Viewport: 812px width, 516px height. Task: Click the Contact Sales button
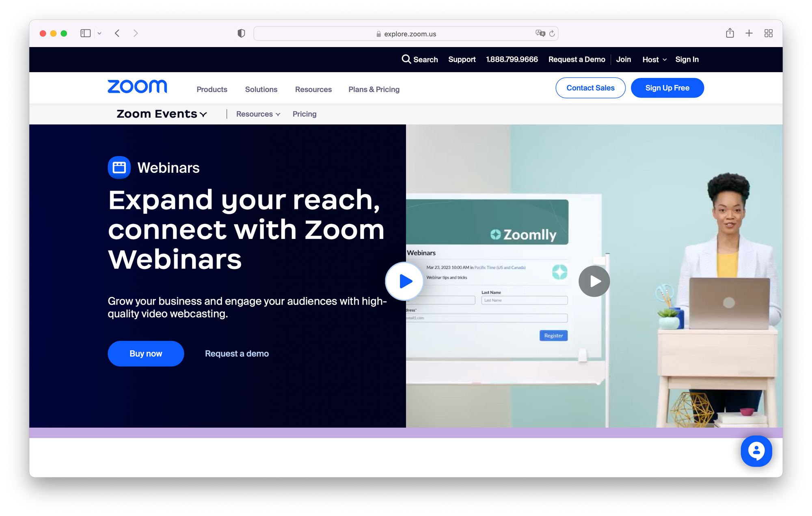pyautogui.click(x=590, y=88)
